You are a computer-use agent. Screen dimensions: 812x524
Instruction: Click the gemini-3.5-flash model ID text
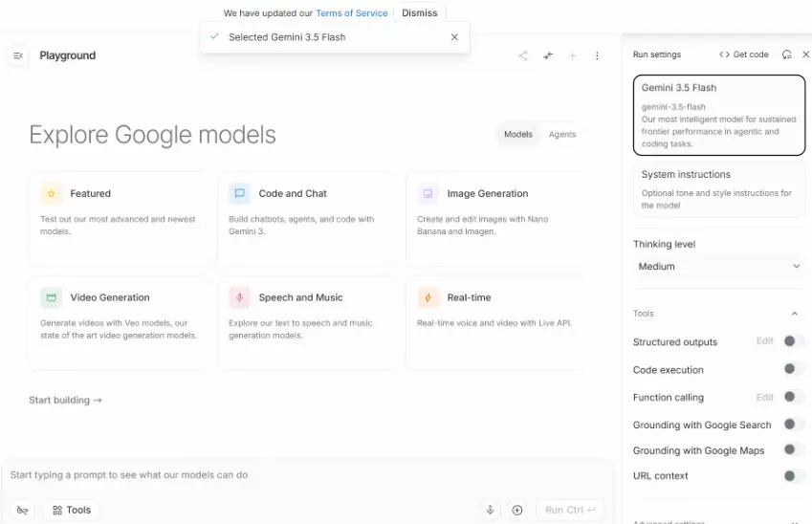pyautogui.click(x=673, y=107)
